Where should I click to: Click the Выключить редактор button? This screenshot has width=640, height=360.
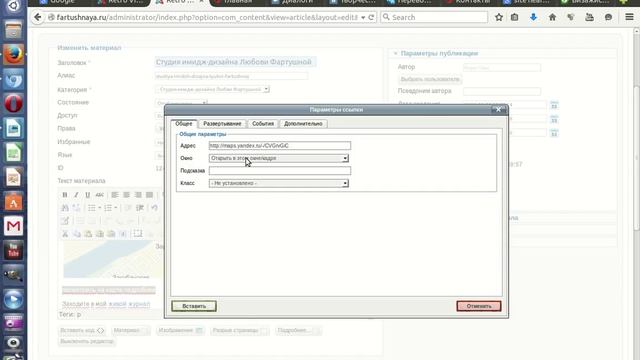(87, 341)
